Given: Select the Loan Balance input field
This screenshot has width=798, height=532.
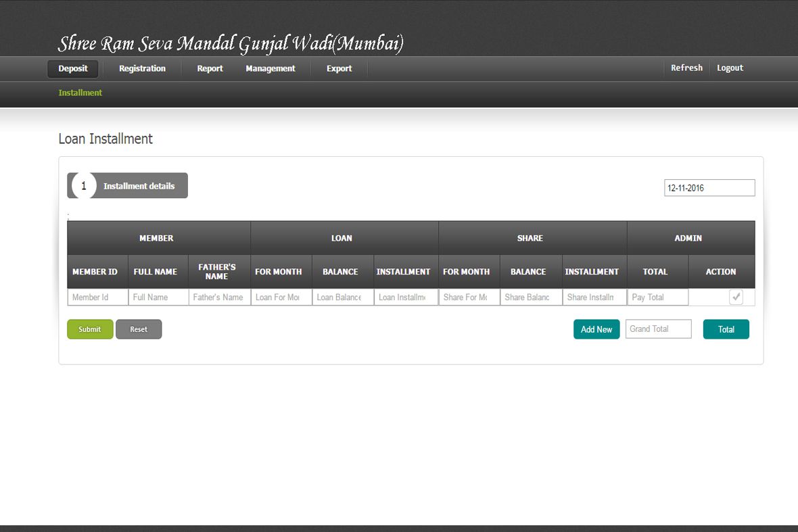Looking at the screenshot, I should [x=342, y=297].
